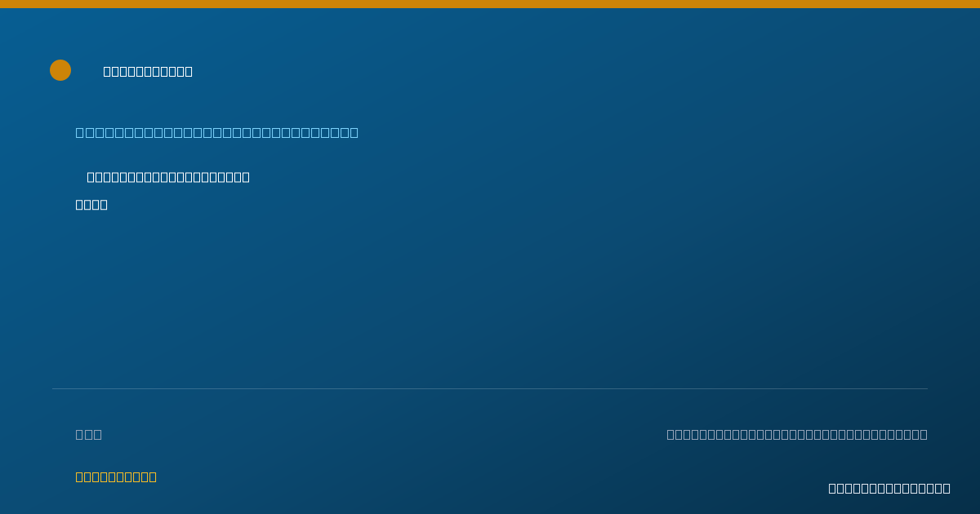
Task: Click first character of long gray footer sentence
Action: coord(671,434)
